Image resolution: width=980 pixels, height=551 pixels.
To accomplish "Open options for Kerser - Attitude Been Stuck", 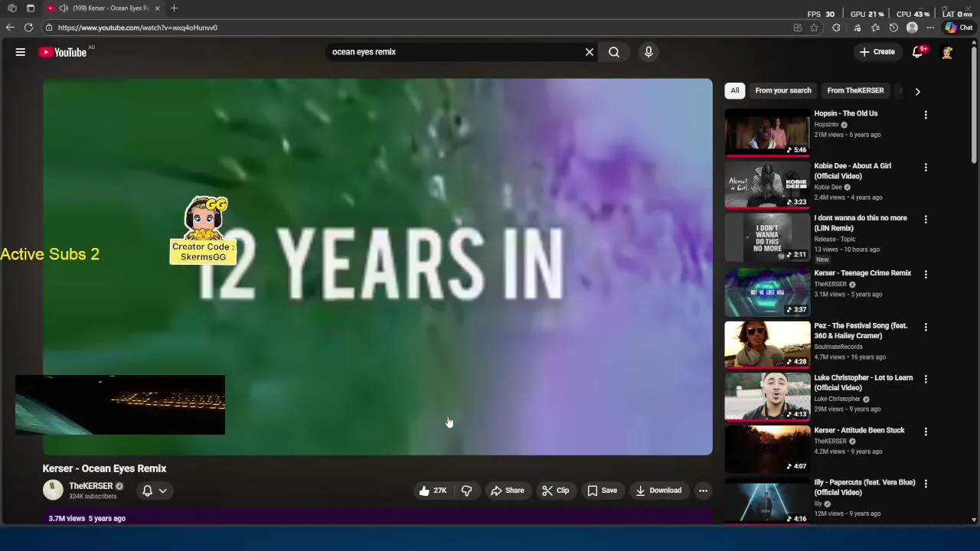I will click(926, 432).
